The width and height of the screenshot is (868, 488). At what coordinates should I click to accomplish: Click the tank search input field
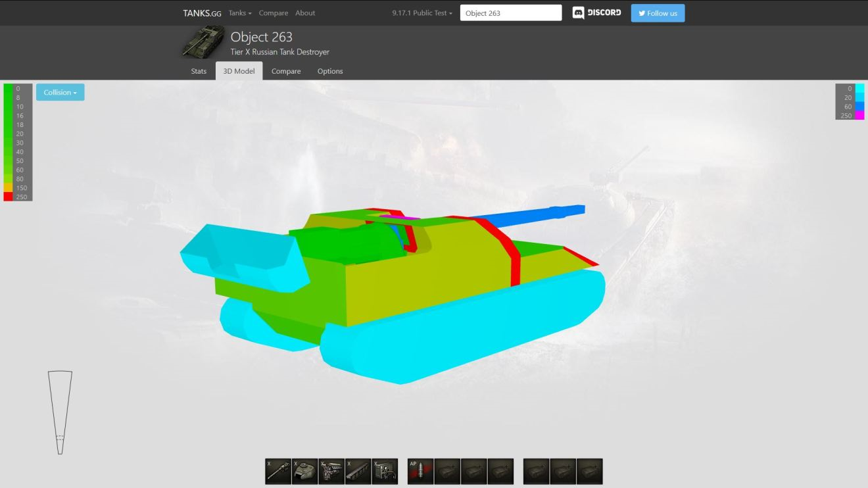(x=511, y=13)
